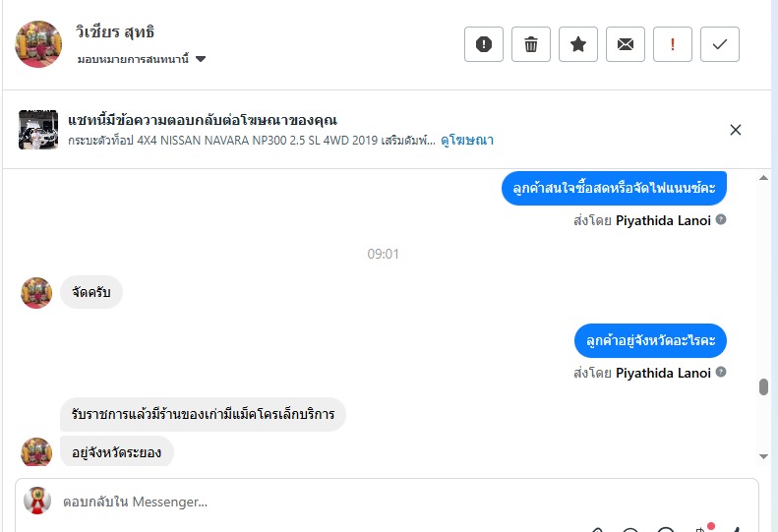The width and height of the screenshot is (778, 532).
Task: Open the ดูโฆษณา link
Action: pyautogui.click(x=467, y=141)
